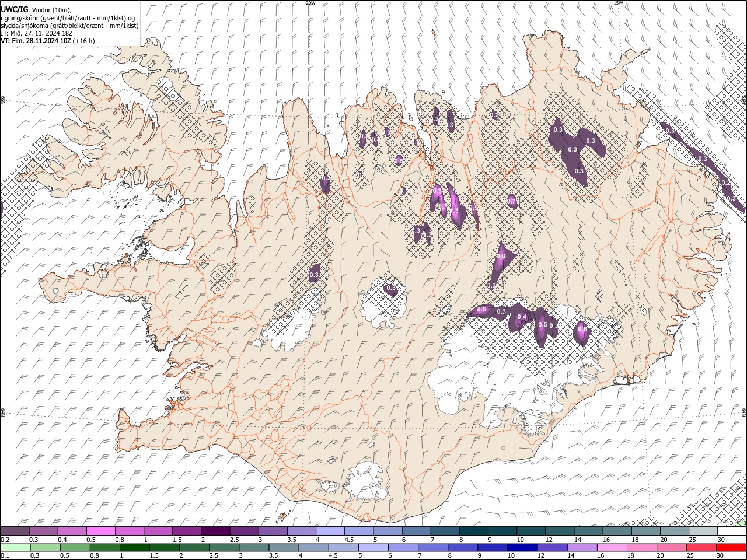Select the bright pink 0.5 swatch in upper legend
The height and width of the screenshot is (560, 747).
pos(100,531)
